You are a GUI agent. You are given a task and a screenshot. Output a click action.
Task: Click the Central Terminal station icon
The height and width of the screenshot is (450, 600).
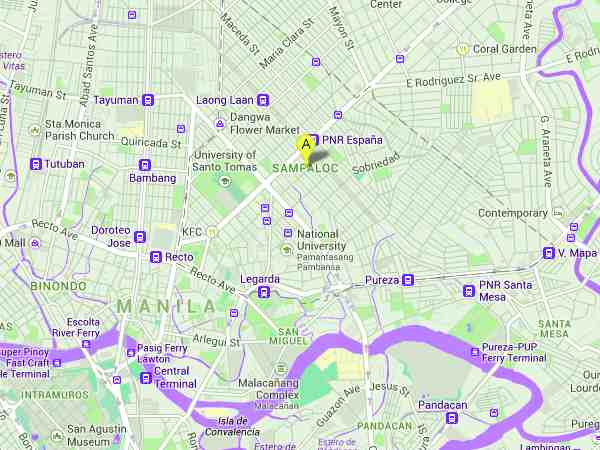tap(146, 378)
